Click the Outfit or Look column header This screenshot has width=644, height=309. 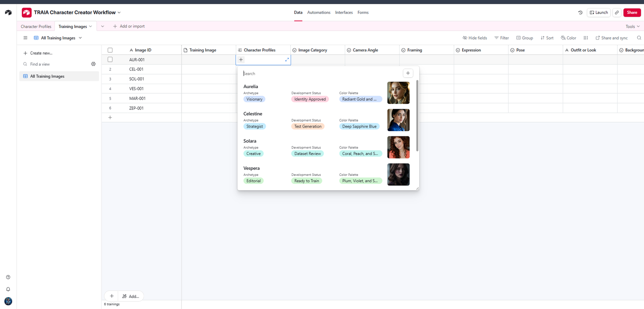[x=590, y=50]
